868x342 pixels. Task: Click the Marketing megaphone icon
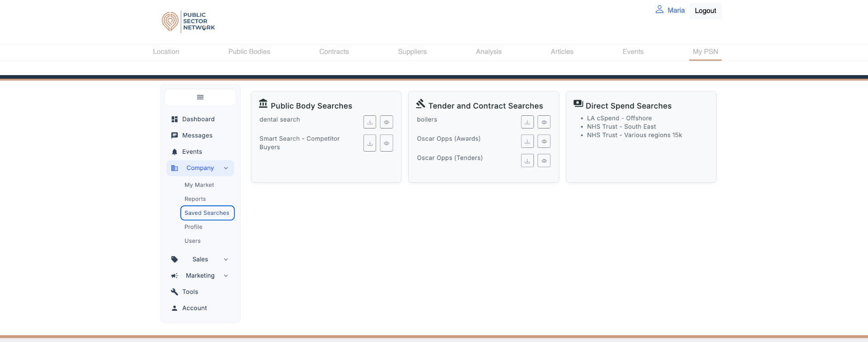point(175,276)
